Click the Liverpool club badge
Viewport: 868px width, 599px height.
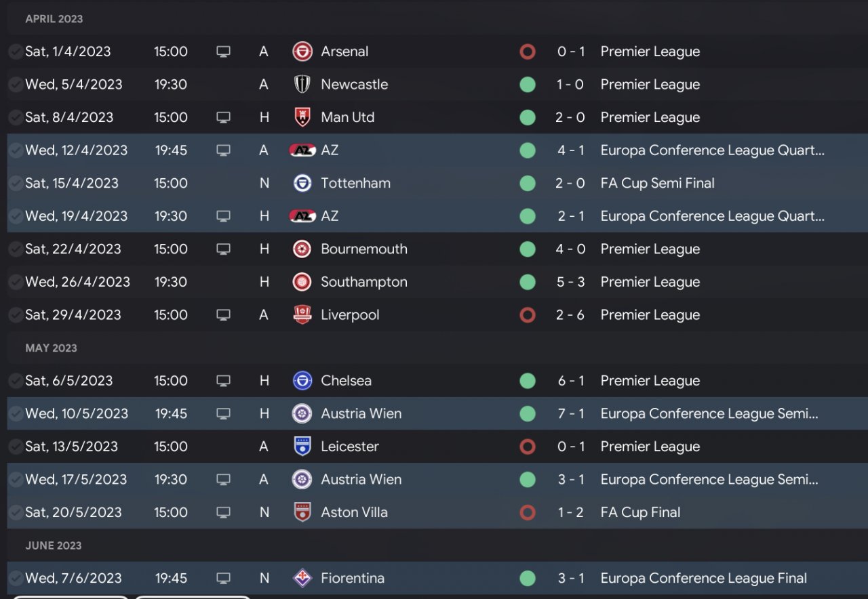point(302,315)
